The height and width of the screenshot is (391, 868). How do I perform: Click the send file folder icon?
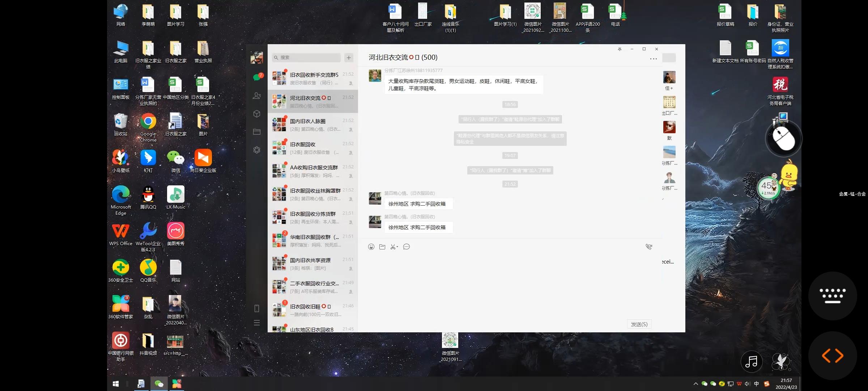(382, 247)
